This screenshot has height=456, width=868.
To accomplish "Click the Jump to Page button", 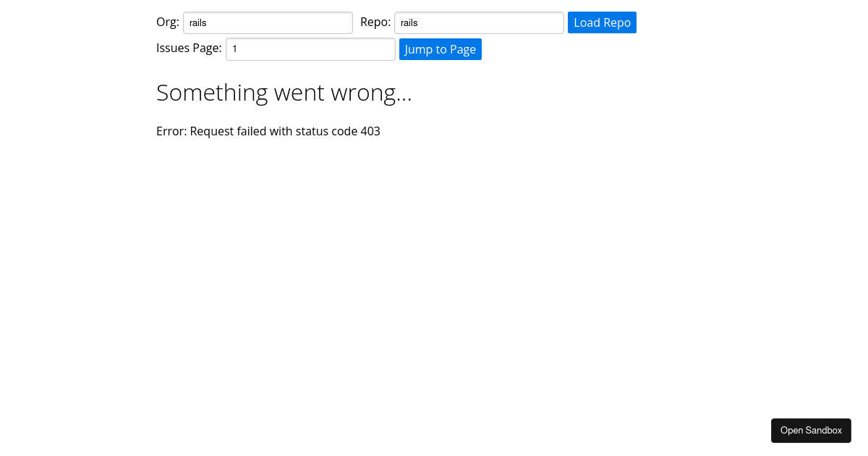I will click(440, 49).
